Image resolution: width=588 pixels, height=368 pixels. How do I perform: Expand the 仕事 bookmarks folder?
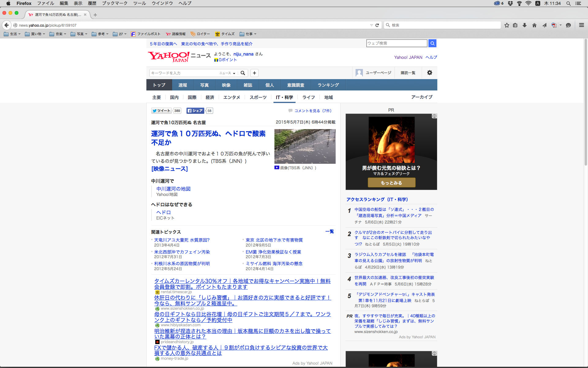[248, 34]
